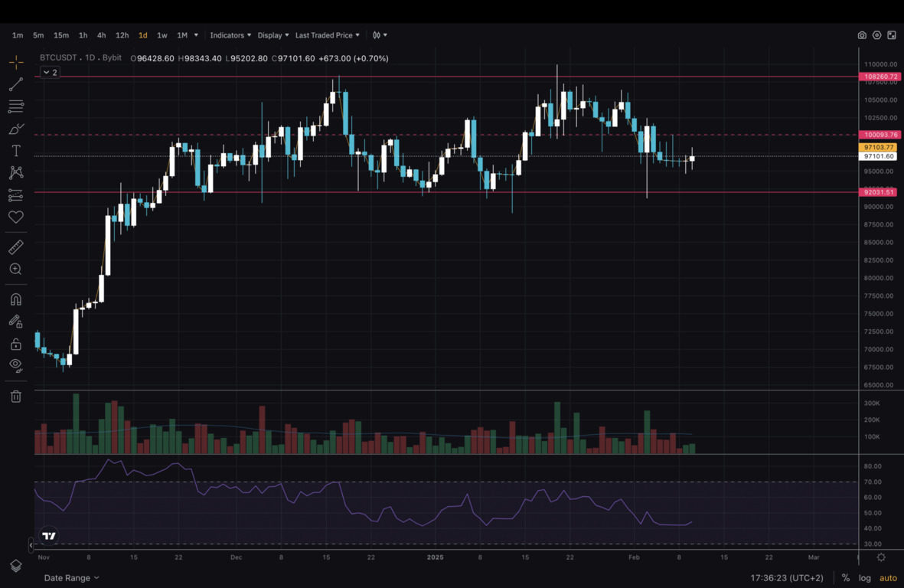
Task: Select the XABCD pattern tool
Action: pyautogui.click(x=15, y=172)
